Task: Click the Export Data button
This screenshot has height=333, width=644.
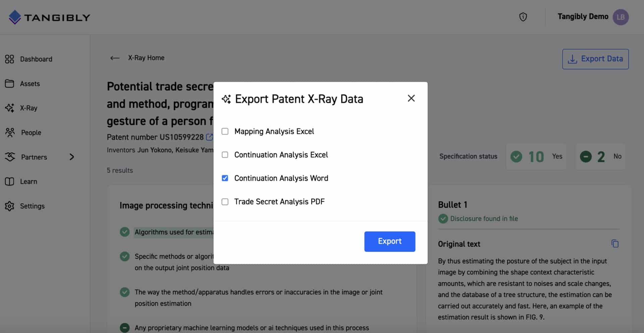Action: tap(595, 59)
